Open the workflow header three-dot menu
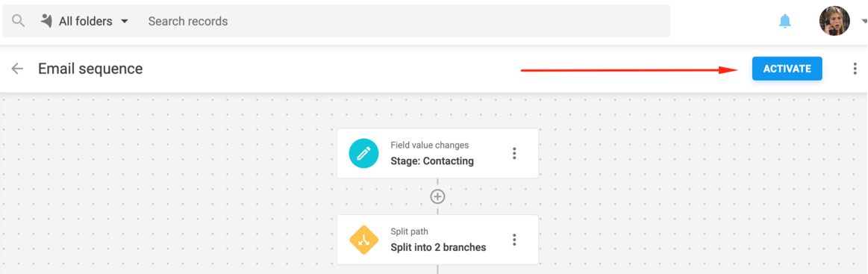 855,69
